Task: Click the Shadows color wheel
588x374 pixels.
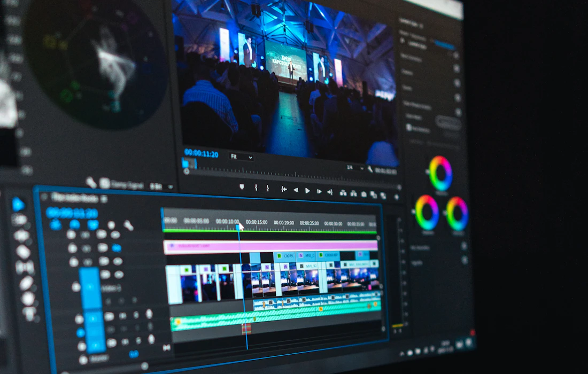Action: [x=427, y=212]
